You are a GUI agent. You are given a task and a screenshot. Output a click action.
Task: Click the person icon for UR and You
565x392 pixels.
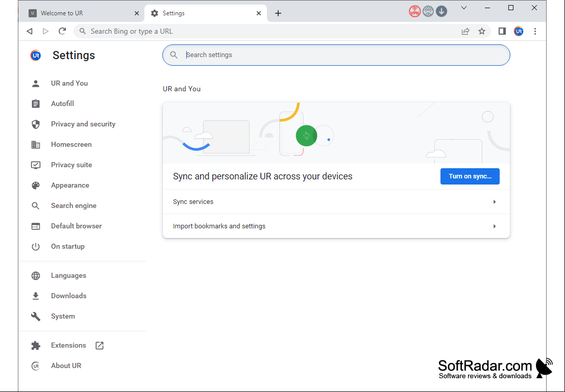tap(36, 84)
